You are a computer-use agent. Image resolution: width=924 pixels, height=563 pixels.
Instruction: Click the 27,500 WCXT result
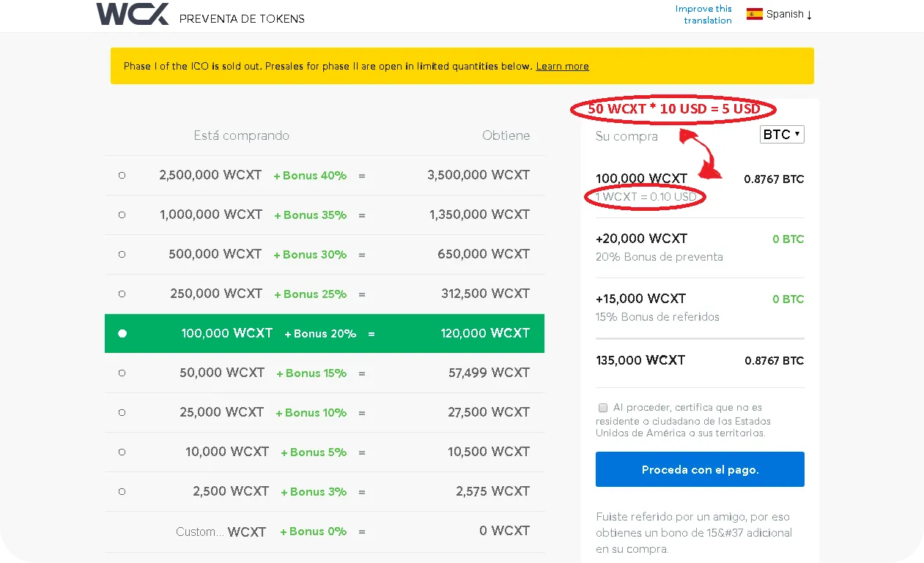[489, 412]
